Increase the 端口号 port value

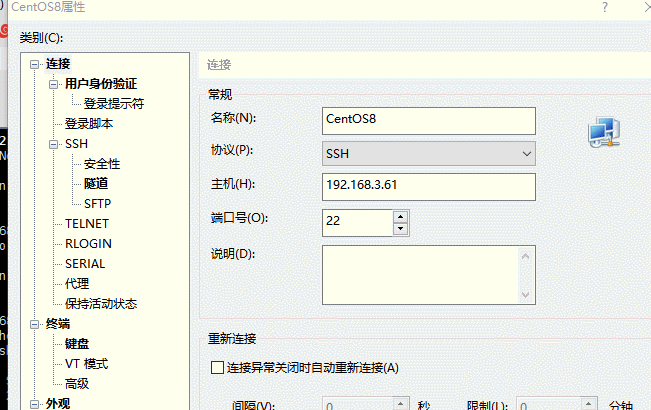(x=400, y=217)
